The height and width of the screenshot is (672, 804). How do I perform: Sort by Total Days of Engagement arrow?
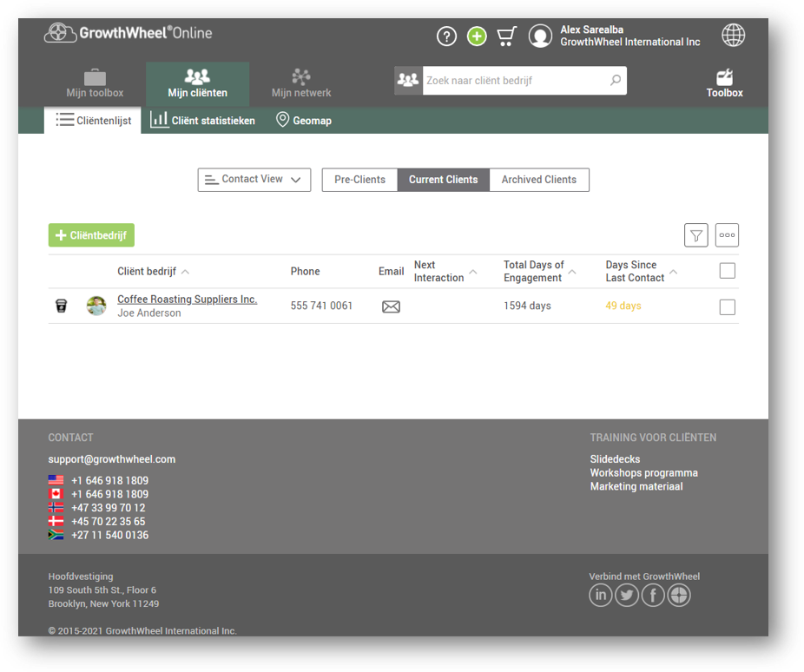[572, 272]
